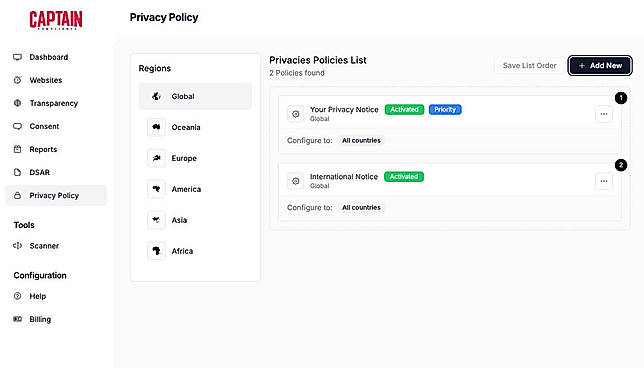This screenshot has height=368, width=644.
Task: Open Dashboard from the sidebar
Action: 56,57
